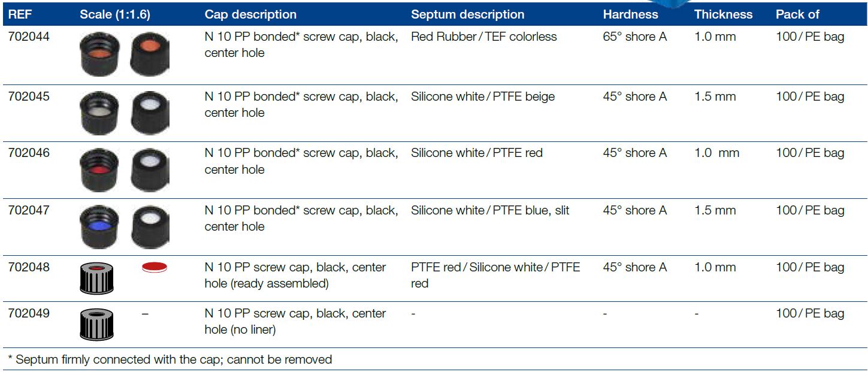This screenshot has width=868, height=372.
Task: Click the white-top cap image for 702047
Action: (149, 227)
